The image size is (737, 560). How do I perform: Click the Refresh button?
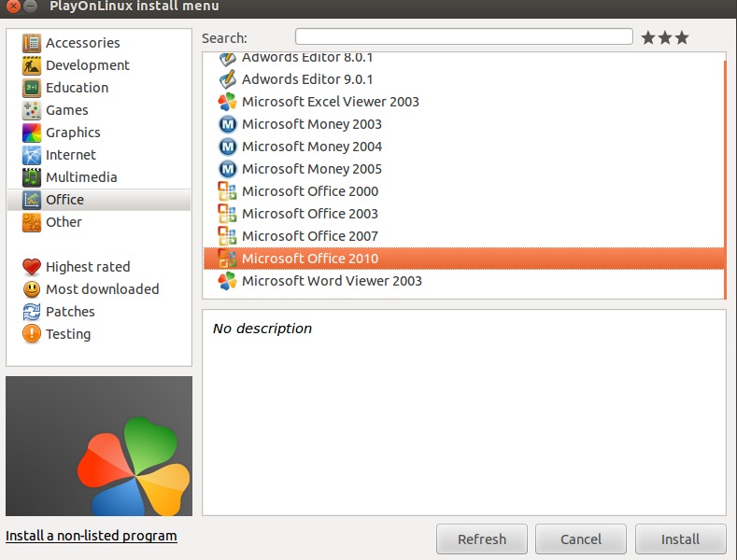click(x=482, y=539)
